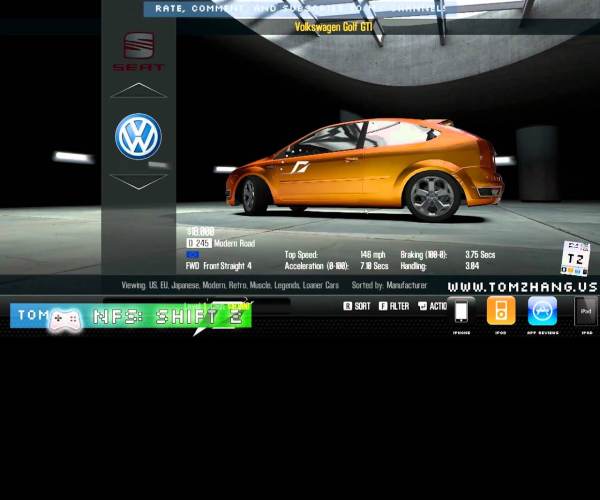Click the 'Acceleration (0-100):' label
Screen dimensions: 600x500
[x=316, y=266]
